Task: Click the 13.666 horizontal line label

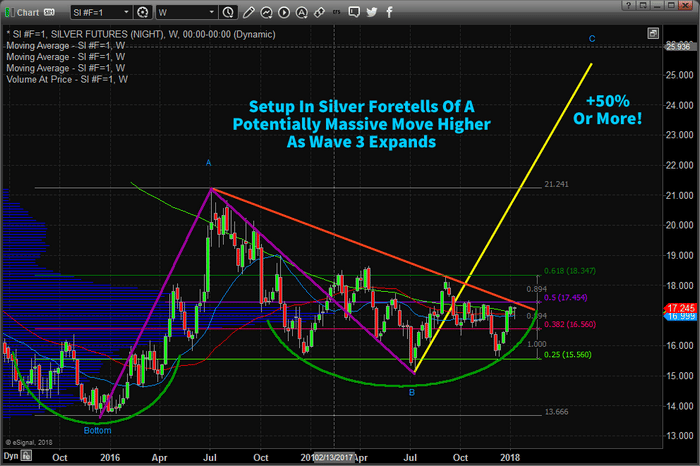Action: click(556, 412)
